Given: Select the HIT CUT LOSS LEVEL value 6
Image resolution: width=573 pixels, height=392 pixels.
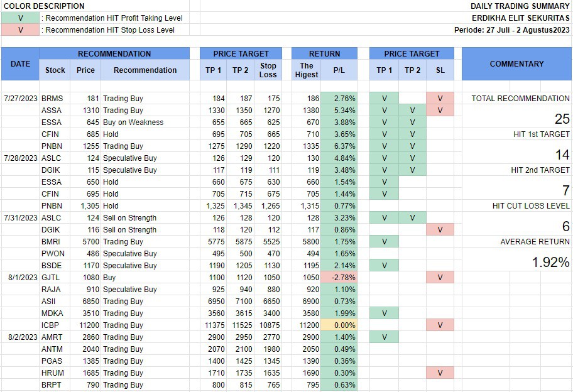Looking at the screenshot, I should point(565,227).
